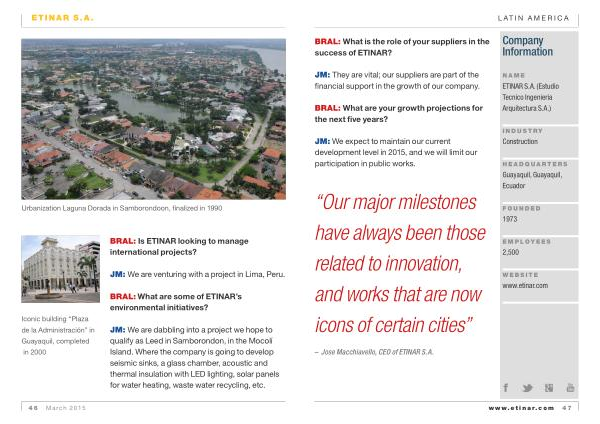Click the FOUNDED label
The width and height of the screenshot is (600, 424).
(x=521, y=209)
